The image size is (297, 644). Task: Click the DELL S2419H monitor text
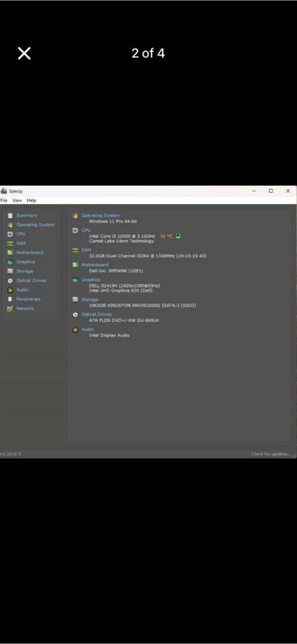click(x=125, y=285)
